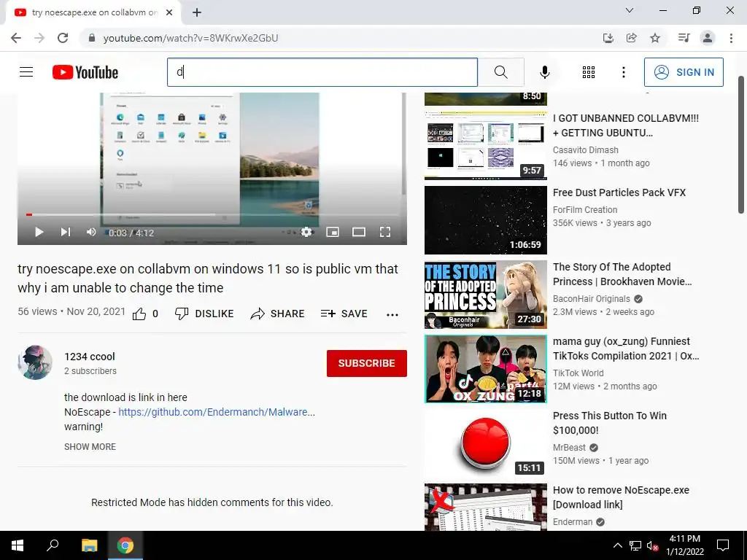This screenshot has width=747, height=560.
Task: Install YouTube app icon in address bar
Action: point(608,38)
